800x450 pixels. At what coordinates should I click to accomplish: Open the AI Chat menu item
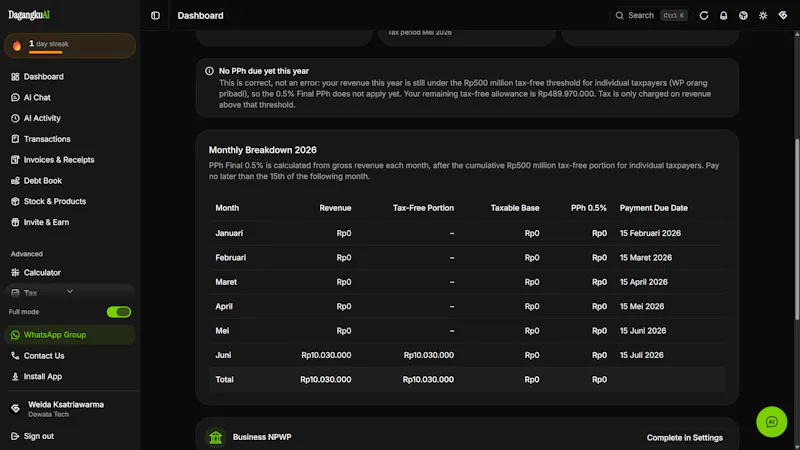pyautogui.click(x=69, y=97)
